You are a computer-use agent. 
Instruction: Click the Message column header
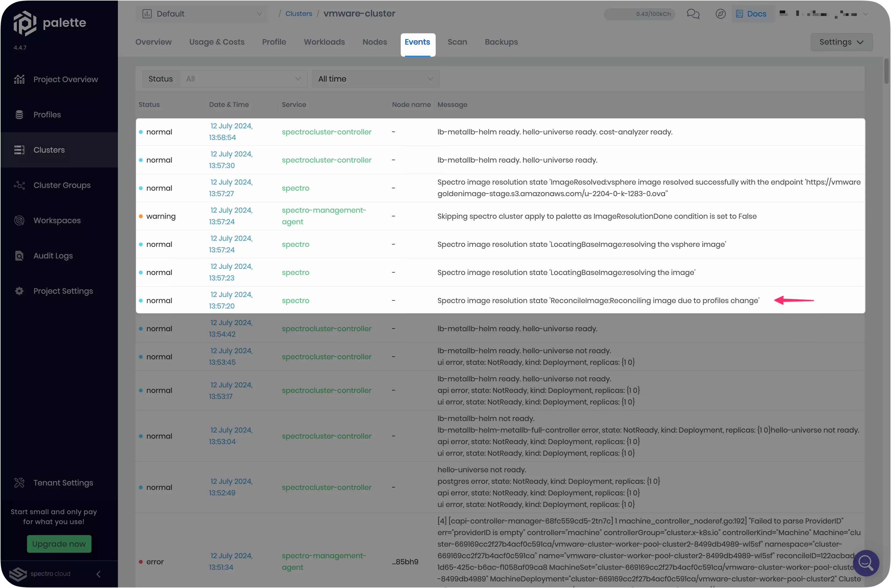(452, 105)
